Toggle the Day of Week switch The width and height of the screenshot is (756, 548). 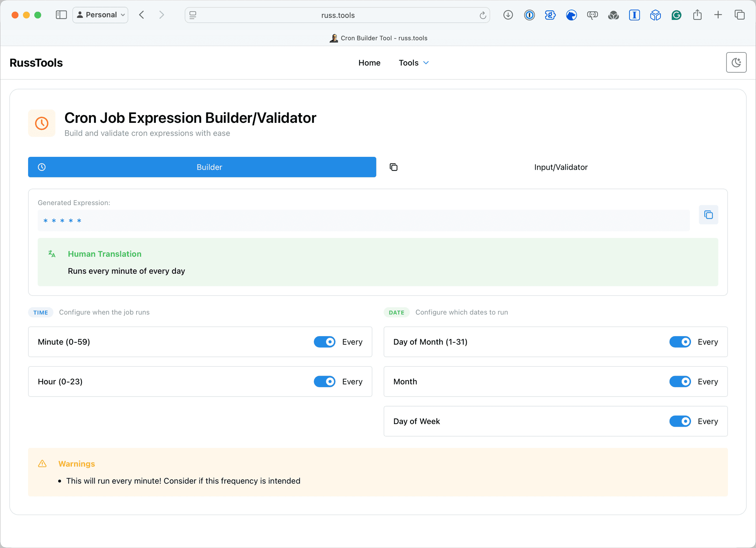point(680,421)
